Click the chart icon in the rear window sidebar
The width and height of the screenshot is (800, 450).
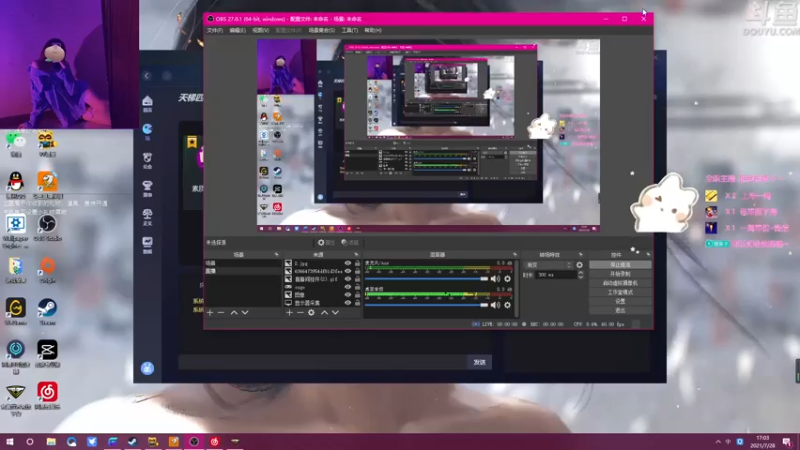[x=147, y=244]
